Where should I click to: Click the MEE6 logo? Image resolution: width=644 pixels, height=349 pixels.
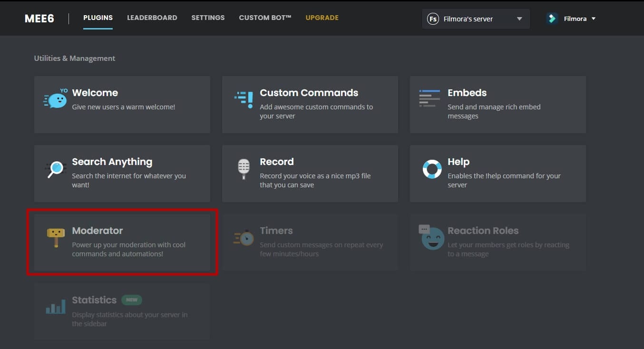39,19
